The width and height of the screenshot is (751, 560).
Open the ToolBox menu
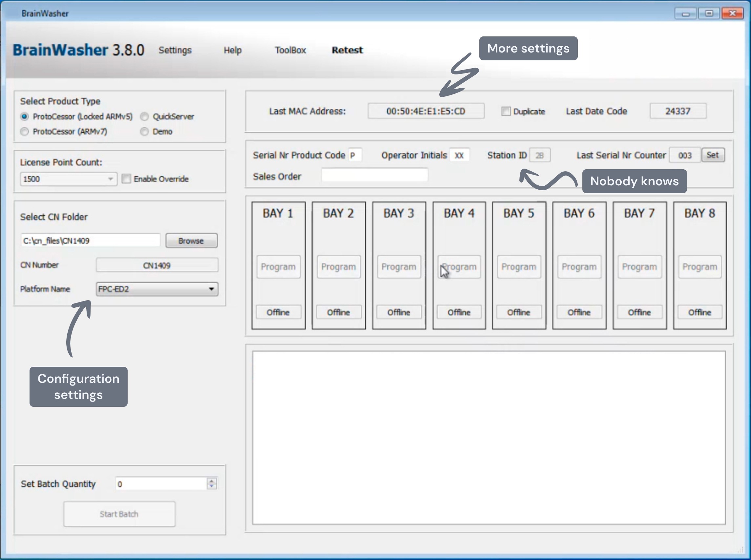pyautogui.click(x=291, y=50)
